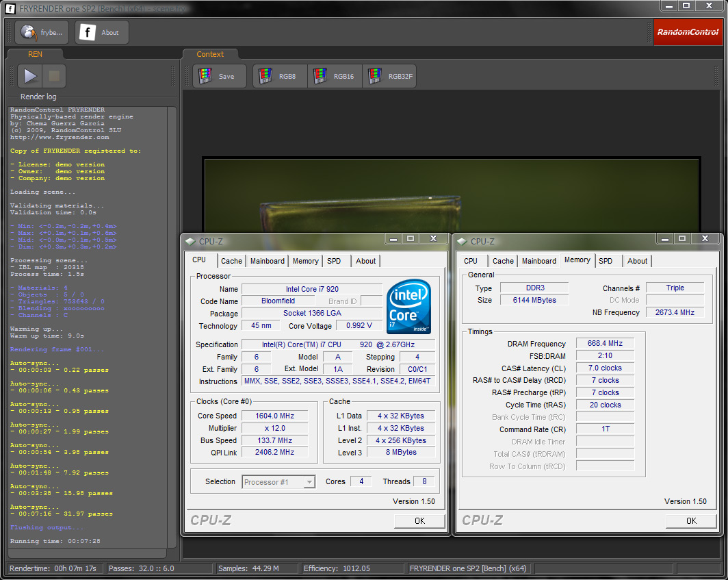Switch to the Context tab
The width and height of the screenshot is (728, 580).
[x=210, y=54]
